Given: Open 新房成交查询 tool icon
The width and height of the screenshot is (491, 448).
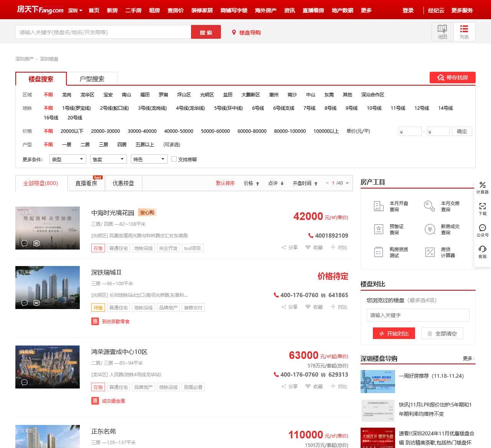Looking at the screenshot, I should pos(430,229).
